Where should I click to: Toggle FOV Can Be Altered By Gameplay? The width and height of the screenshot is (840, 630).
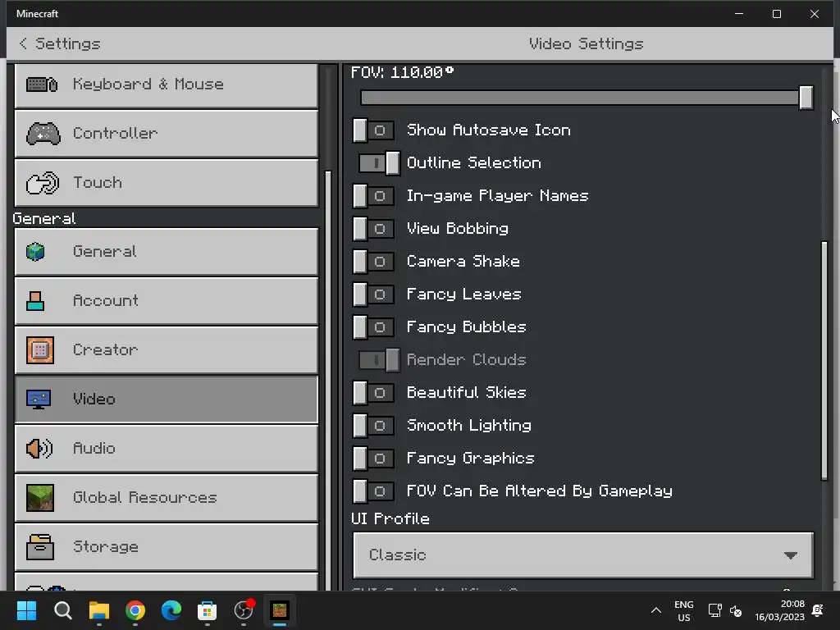373,491
